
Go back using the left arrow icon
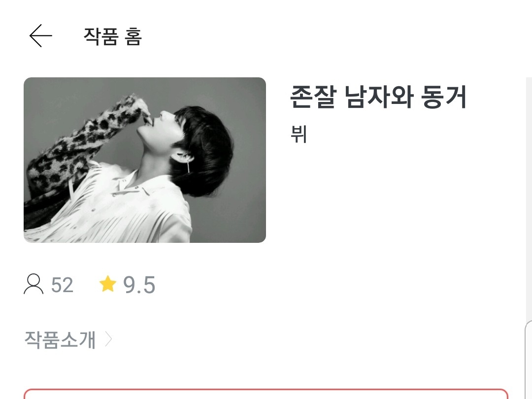[x=41, y=35]
